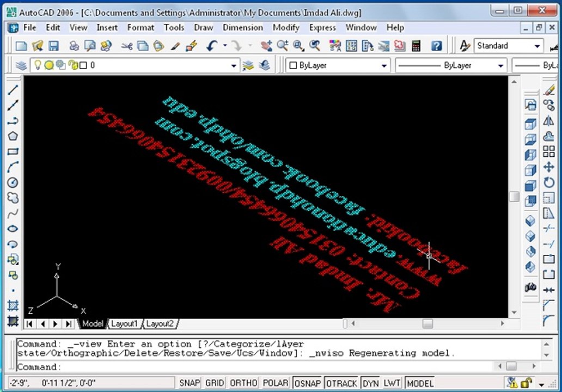Select the Model tab
This screenshot has width=562, height=392.
pyautogui.click(x=93, y=324)
